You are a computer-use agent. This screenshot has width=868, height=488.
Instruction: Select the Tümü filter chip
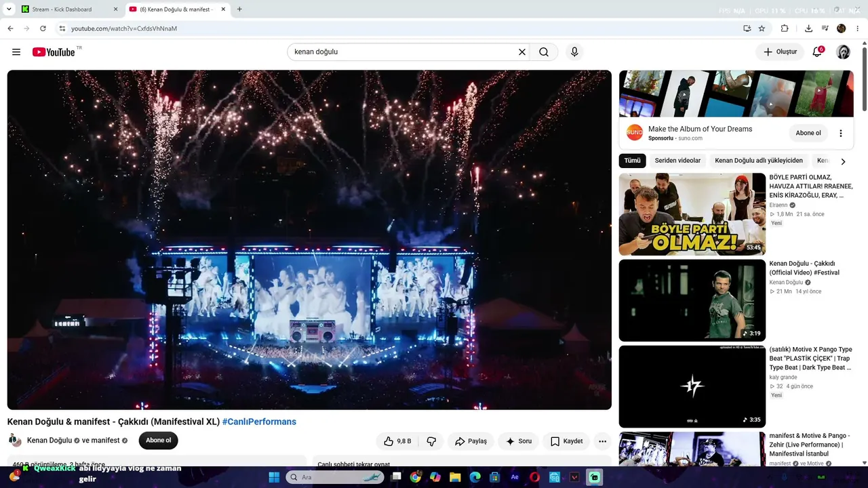click(x=632, y=161)
